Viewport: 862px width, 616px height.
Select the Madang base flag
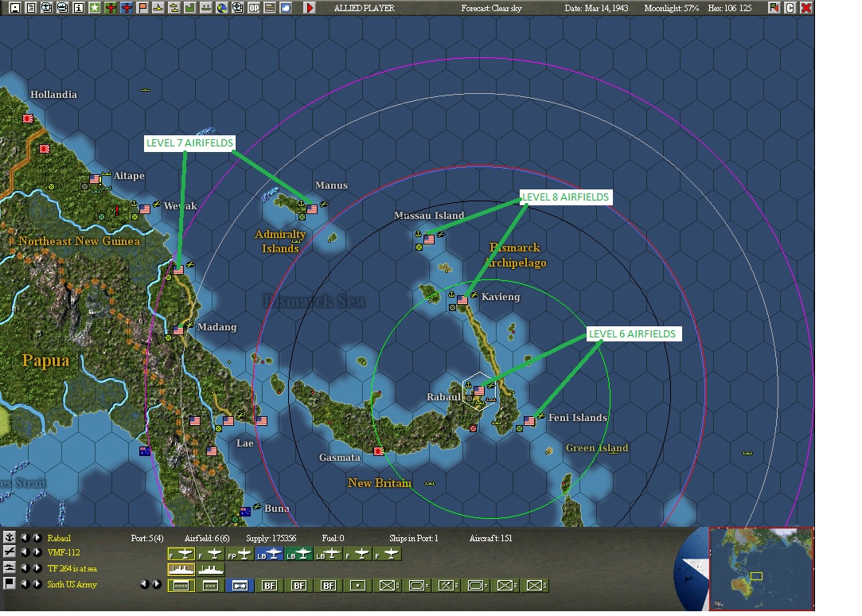[178, 330]
